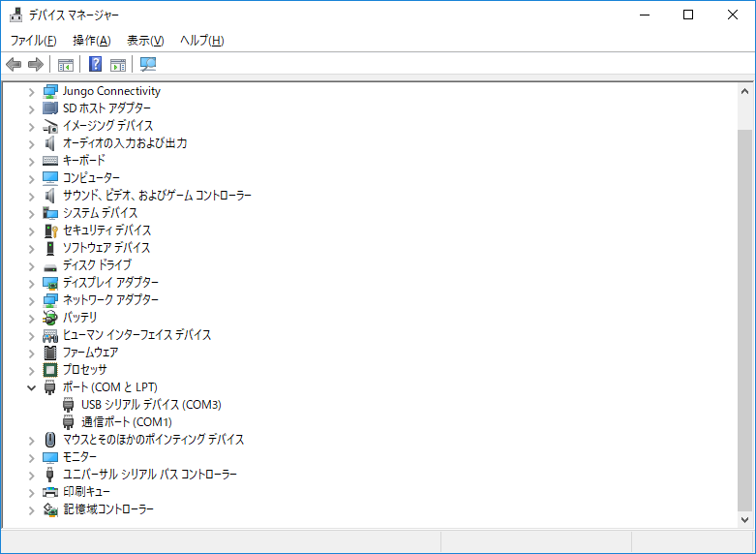Click the ヒューマン インターフェイス デバイス icon
Image resolution: width=756 pixels, height=554 pixels.
coord(50,335)
